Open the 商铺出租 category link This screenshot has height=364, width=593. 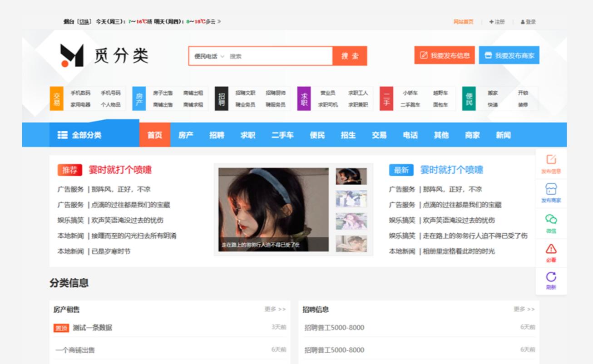pos(193,93)
